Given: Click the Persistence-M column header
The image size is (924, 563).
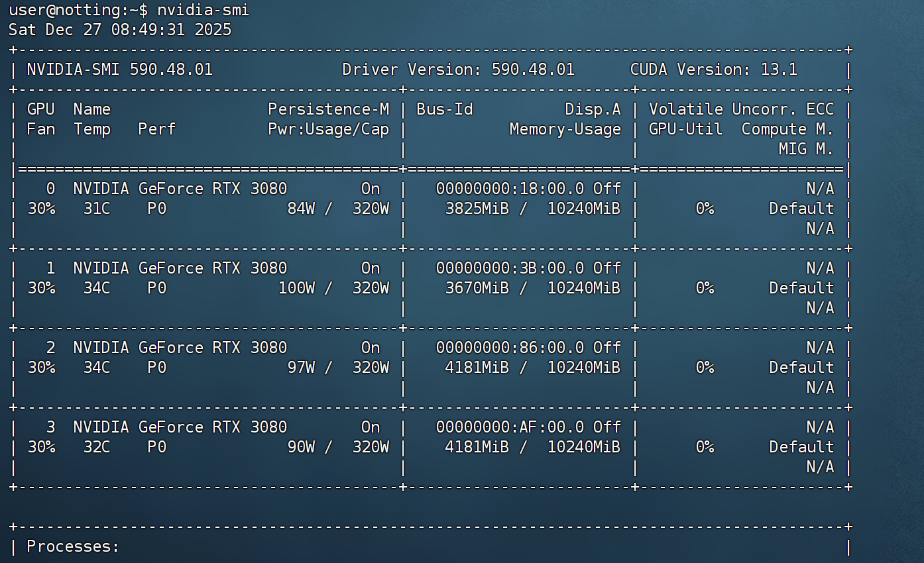Looking at the screenshot, I should click(x=329, y=109).
